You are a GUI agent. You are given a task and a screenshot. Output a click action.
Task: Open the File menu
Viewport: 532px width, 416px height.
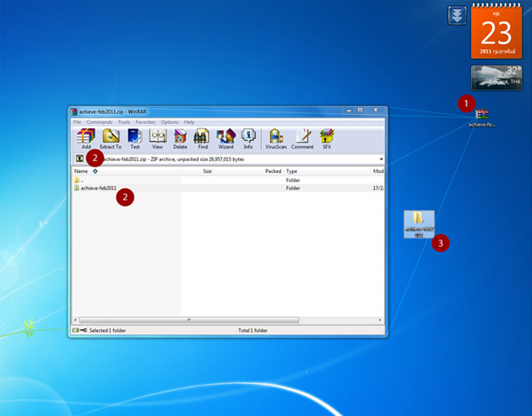[x=78, y=122]
